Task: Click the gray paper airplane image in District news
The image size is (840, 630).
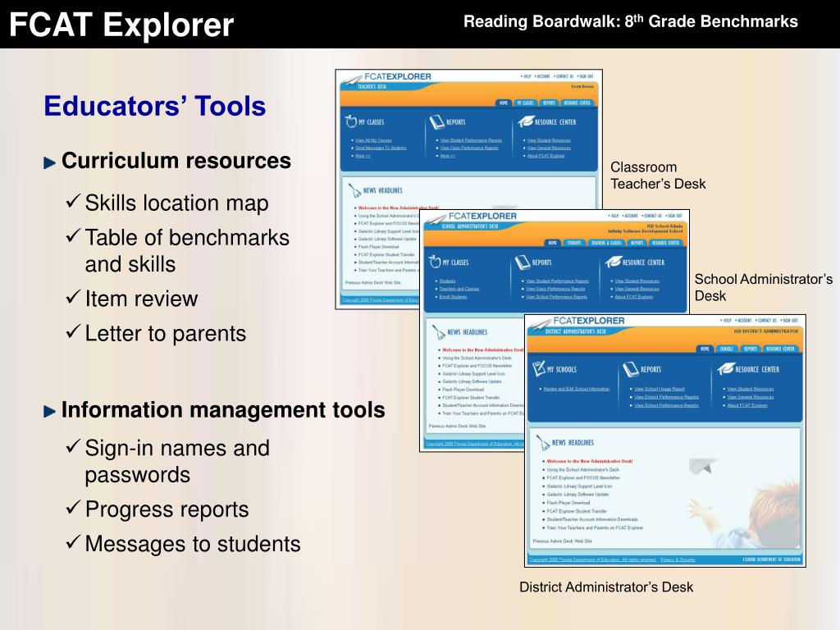Action: tap(703, 466)
